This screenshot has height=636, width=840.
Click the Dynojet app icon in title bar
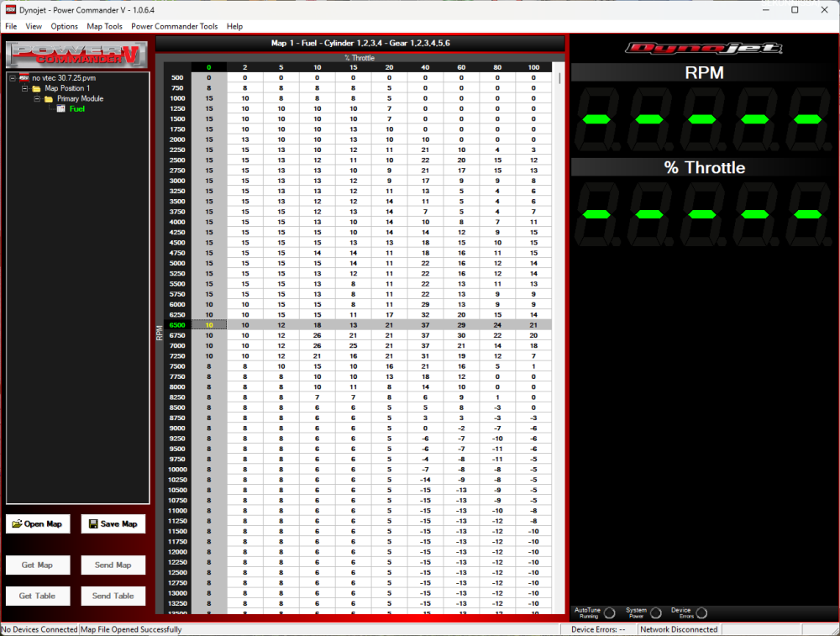(11, 9)
